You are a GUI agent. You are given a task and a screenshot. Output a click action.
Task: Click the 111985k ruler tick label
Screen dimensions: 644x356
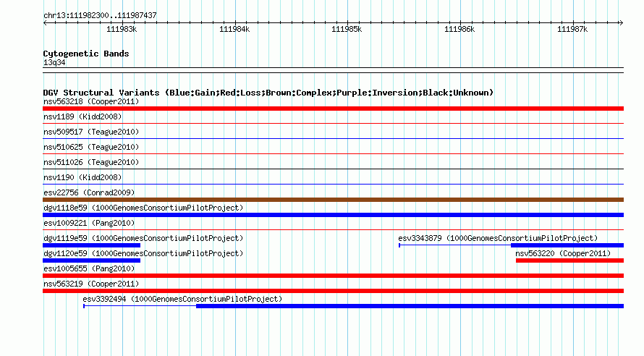[x=347, y=29]
